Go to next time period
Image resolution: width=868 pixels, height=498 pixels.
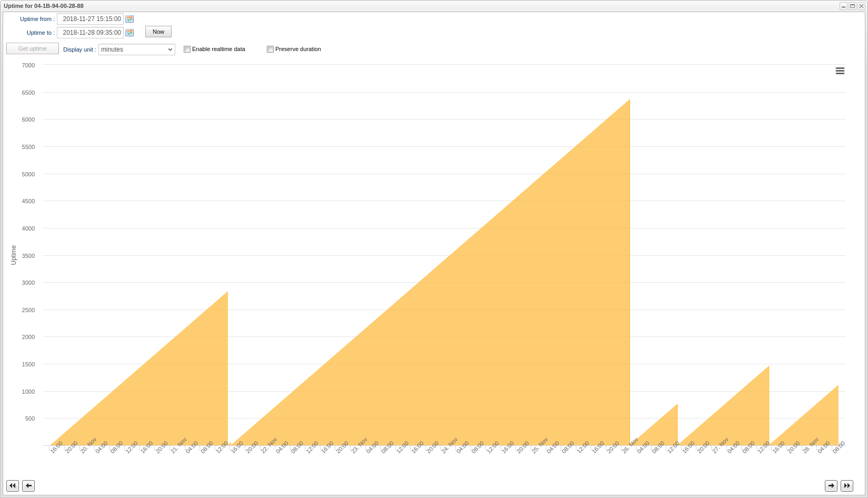point(831,485)
